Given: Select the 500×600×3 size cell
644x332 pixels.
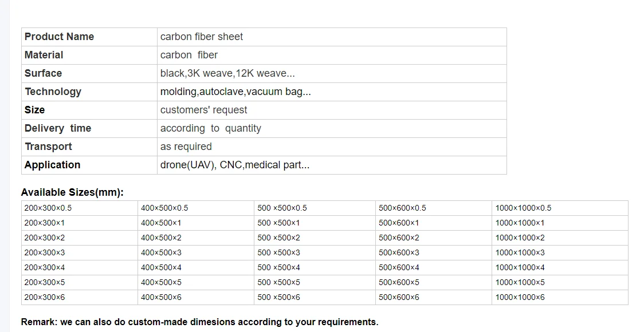Looking at the screenshot, I should 399,252.
